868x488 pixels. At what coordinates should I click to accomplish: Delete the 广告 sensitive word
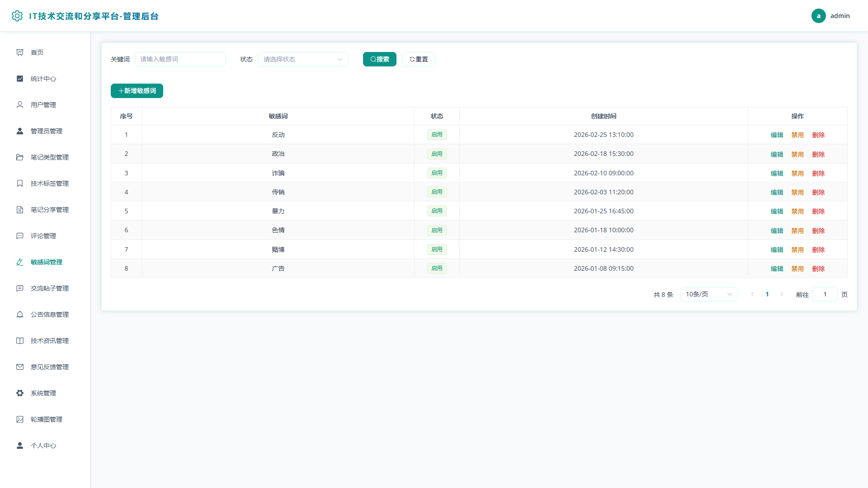[x=818, y=269]
